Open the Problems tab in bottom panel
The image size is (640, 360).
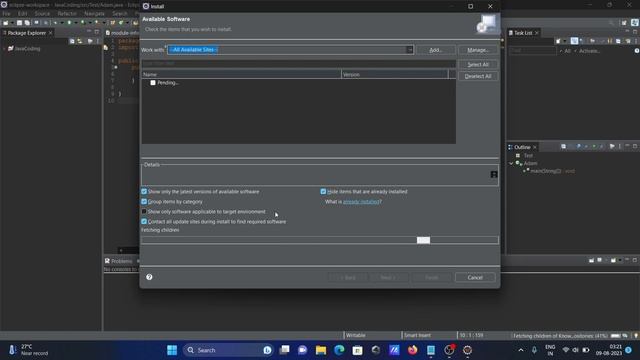(121, 261)
